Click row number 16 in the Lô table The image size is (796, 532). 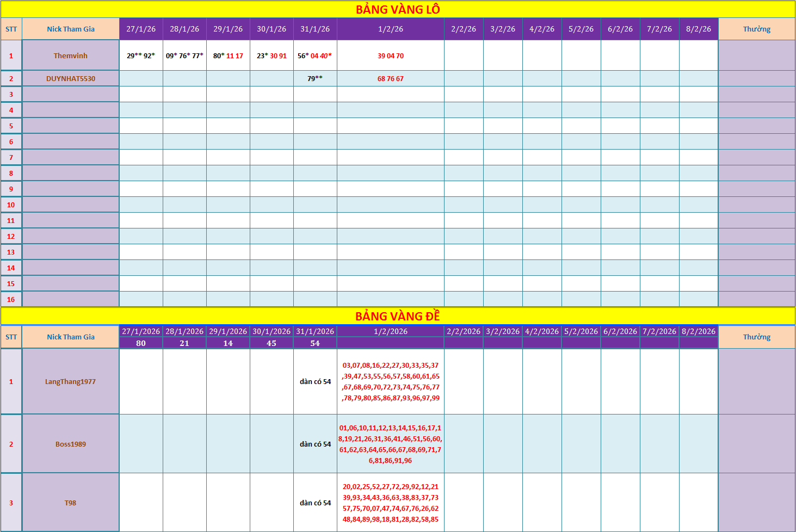[11, 299]
